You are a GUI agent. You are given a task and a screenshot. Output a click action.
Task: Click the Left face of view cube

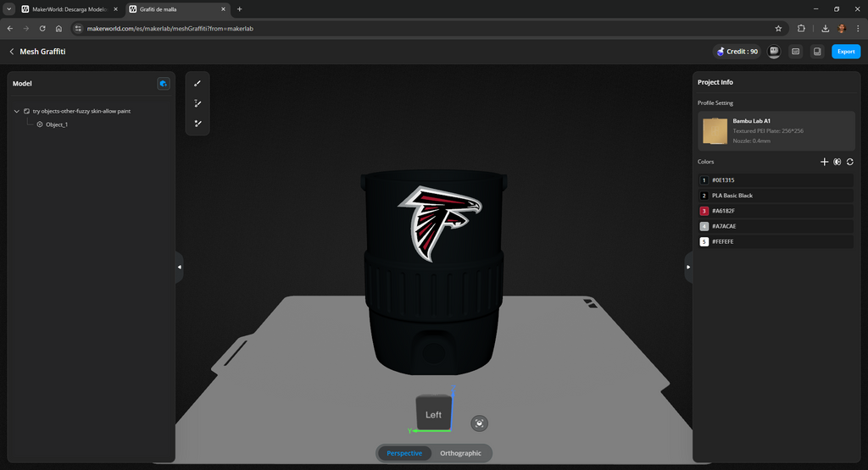point(433,413)
